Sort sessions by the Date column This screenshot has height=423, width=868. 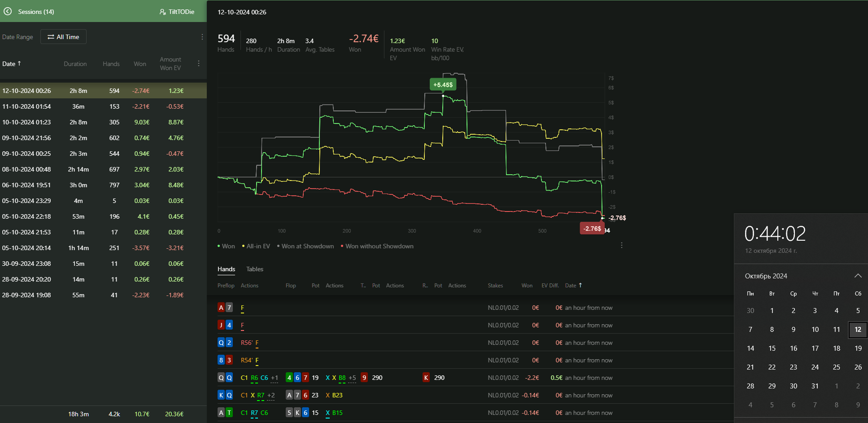tap(12, 64)
